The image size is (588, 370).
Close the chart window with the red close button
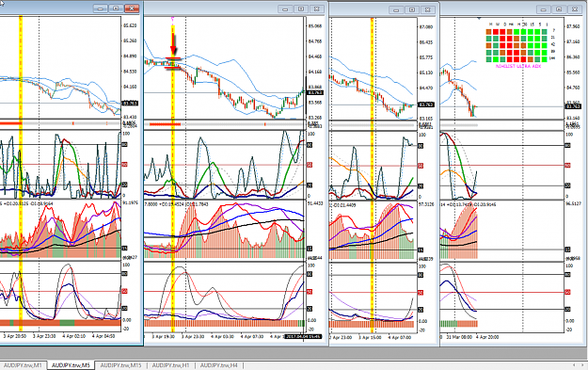point(132,8)
